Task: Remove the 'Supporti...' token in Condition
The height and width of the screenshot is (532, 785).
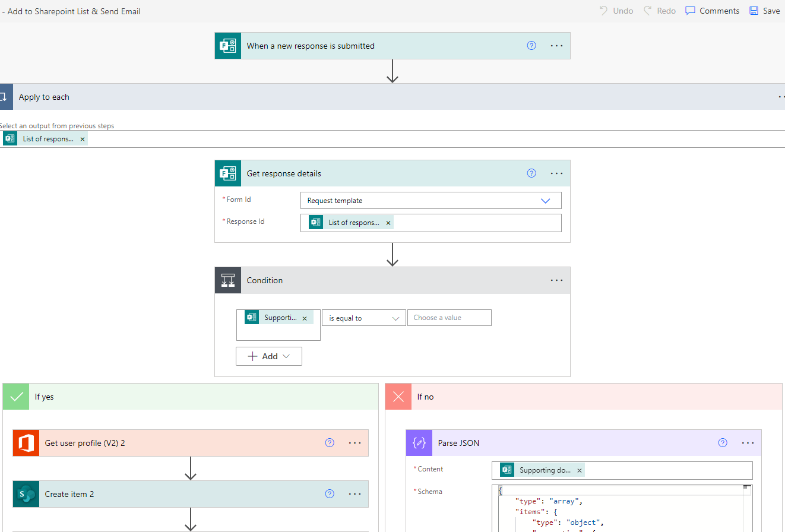Action: click(305, 318)
